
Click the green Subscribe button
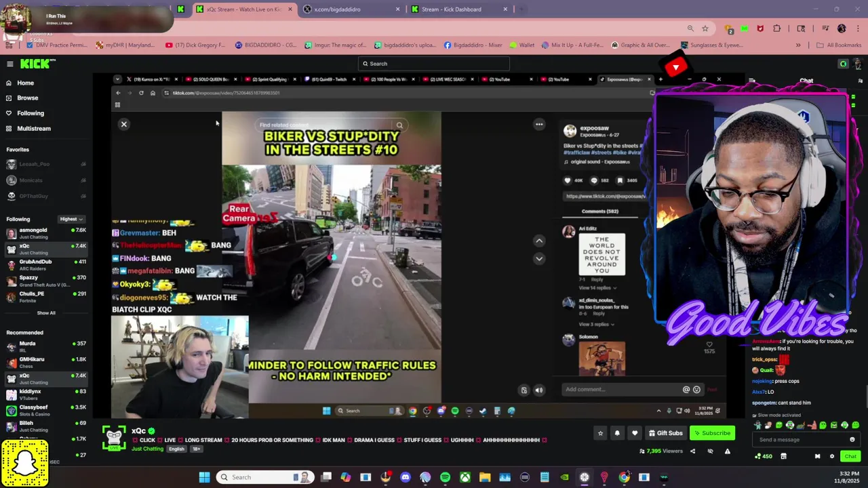coord(713,433)
